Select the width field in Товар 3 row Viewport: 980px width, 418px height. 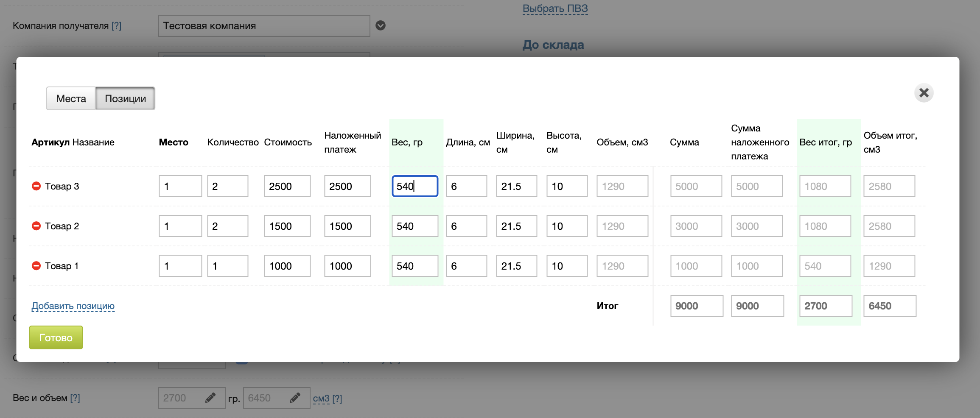516,186
